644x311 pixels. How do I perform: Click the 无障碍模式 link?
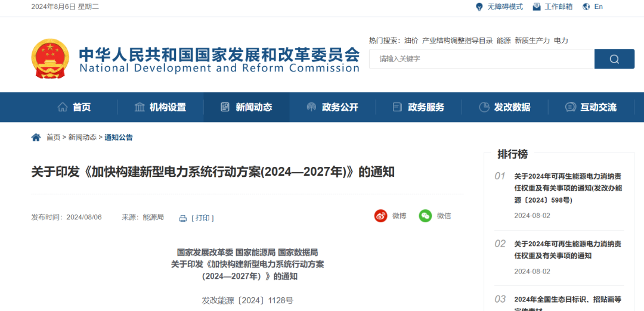tap(505, 7)
